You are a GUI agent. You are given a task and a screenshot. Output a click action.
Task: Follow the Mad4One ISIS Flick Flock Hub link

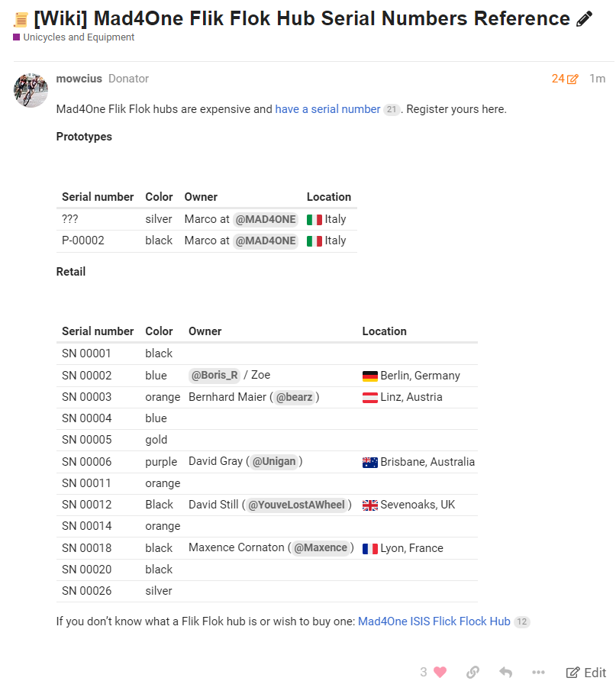[434, 621]
